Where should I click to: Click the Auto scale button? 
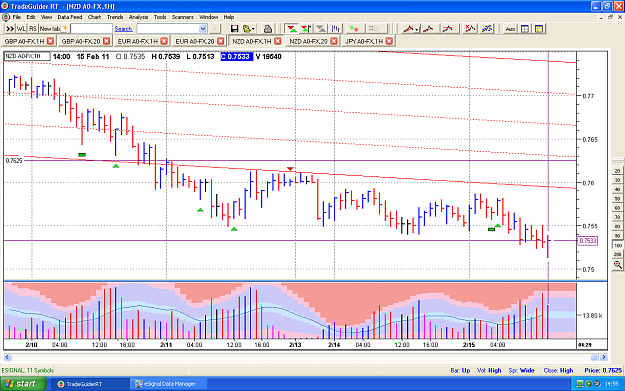(x=510, y=29)
